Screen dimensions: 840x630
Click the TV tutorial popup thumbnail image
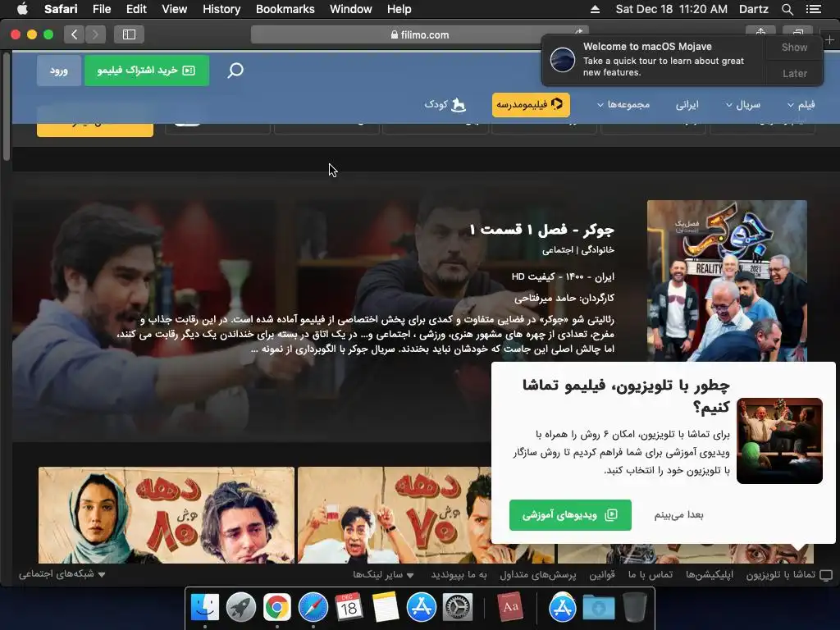pyautogui.click(x=779, y=441)
